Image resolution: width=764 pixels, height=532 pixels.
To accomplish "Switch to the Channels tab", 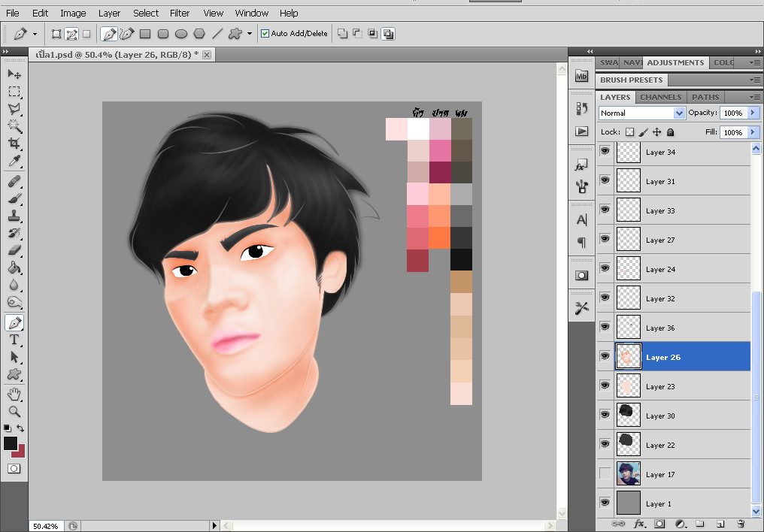I will [x=660, y=97].
